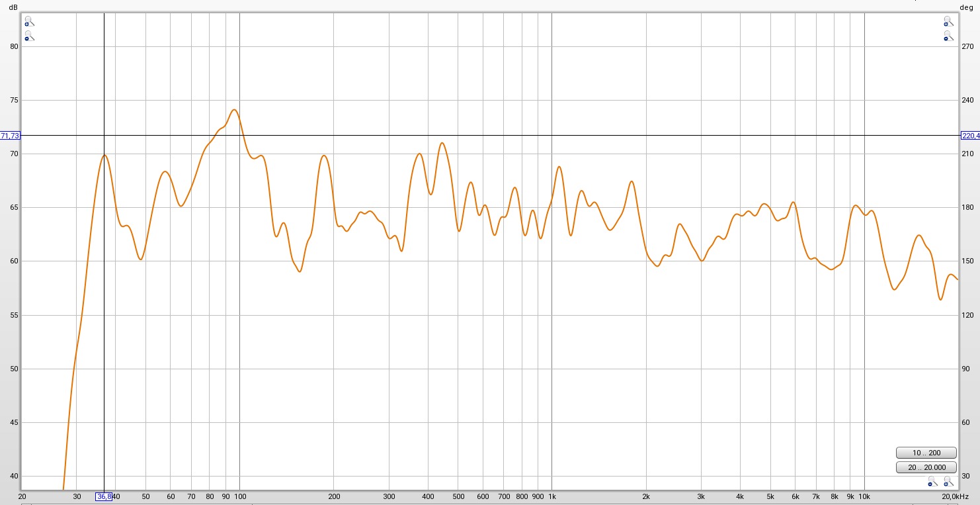The height and width of the screenshot is (505, 980).
Task: Click the 55 dB axis label
Action: (x=13, y=315)
